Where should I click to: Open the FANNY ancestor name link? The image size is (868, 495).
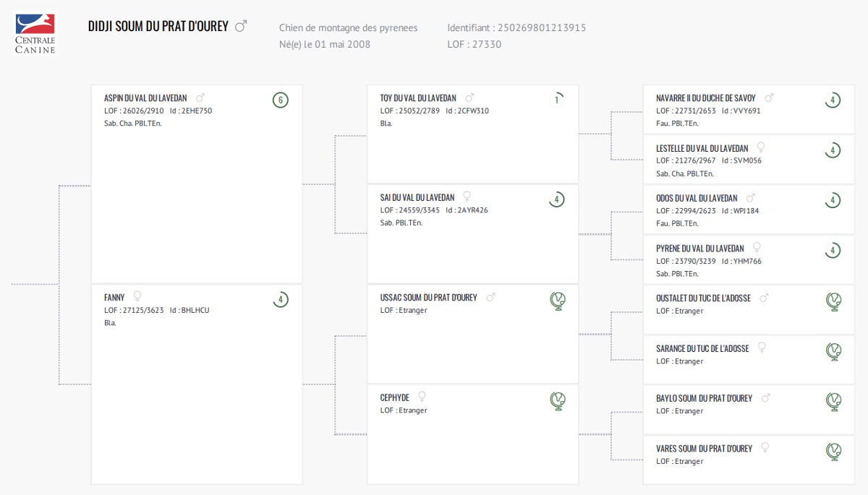tap(114, 298)
